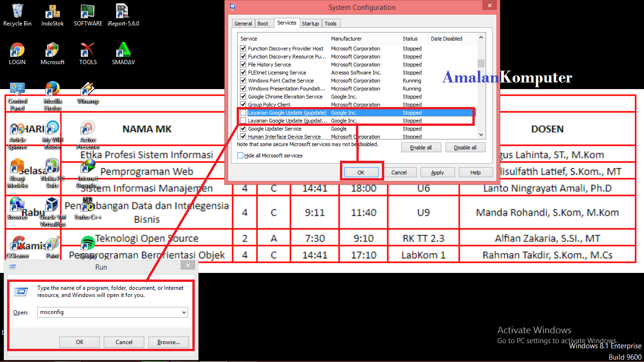Screen dimensions: 644x362
Task: Select Windows Presentation Foundation service row text
Action: tap(287, 89)
